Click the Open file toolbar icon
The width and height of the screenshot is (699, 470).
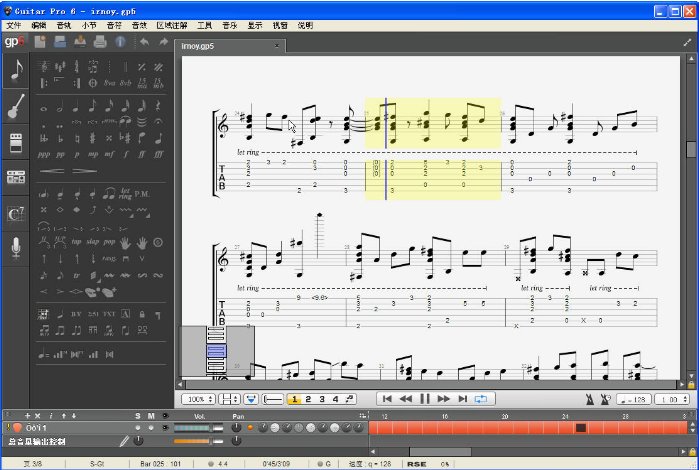point(60,42)
